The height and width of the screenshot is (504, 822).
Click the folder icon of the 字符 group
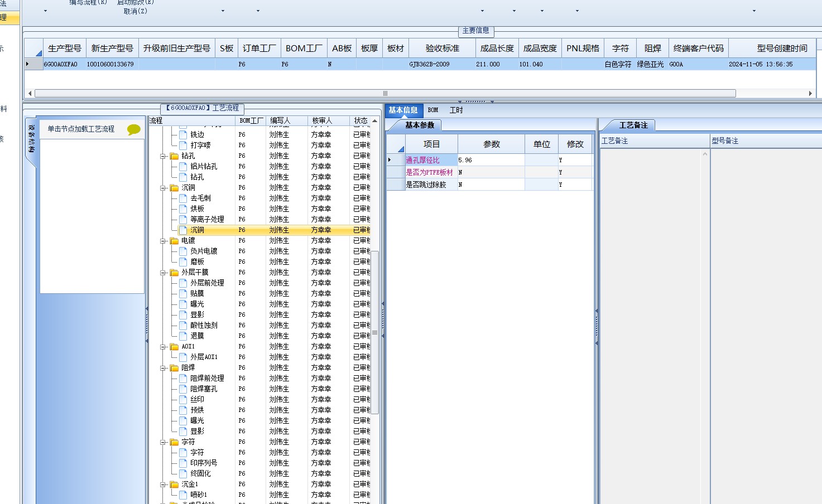[174, 442]
